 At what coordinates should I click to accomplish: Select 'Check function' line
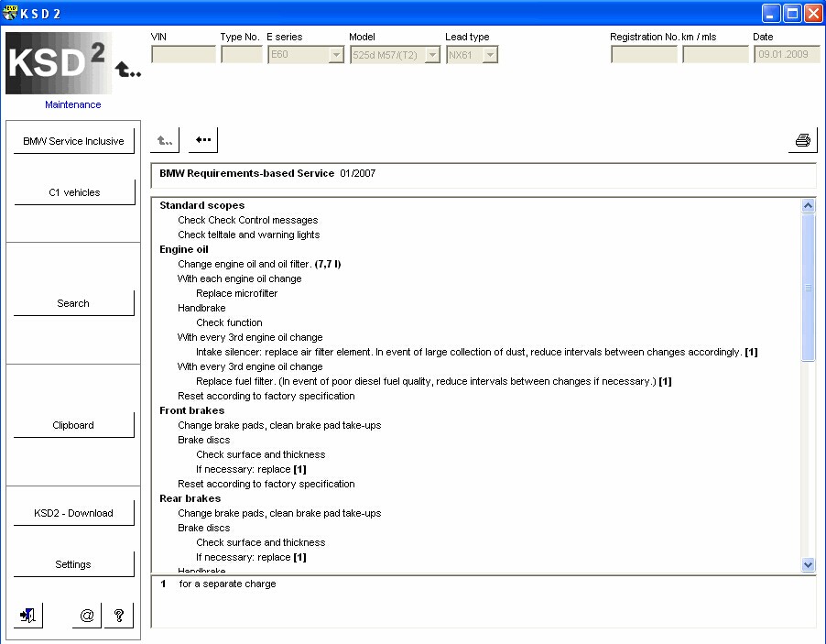pos(229,322)
